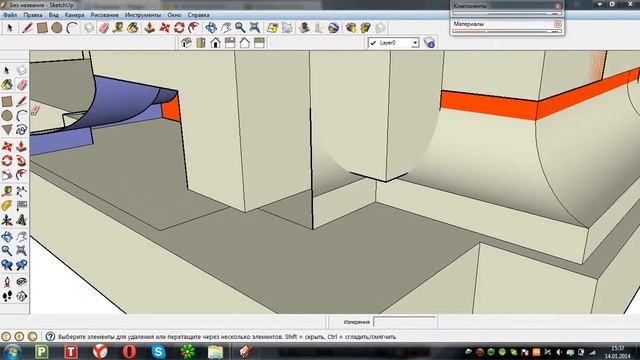Screen dimensions: 640x360
Task: Open the Окно menu
Action: click(x=174, y=15)
